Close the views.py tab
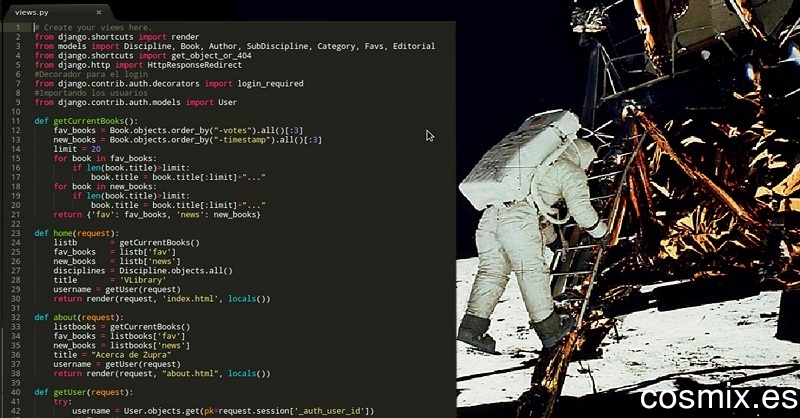 click(x=98, y=12)
